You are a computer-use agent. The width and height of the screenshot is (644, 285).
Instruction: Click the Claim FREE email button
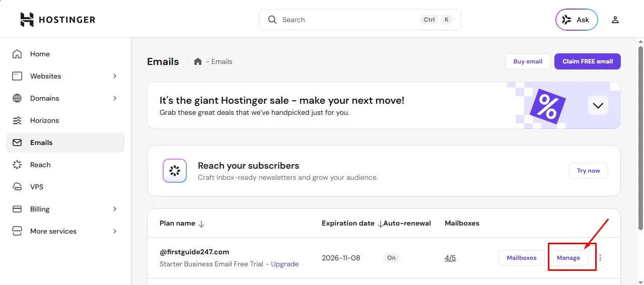pos(588,61)
